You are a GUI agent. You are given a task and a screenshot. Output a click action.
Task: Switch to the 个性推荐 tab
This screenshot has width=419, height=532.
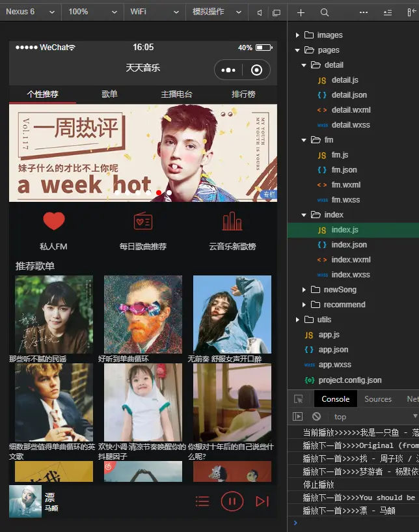tap(42, 94)
